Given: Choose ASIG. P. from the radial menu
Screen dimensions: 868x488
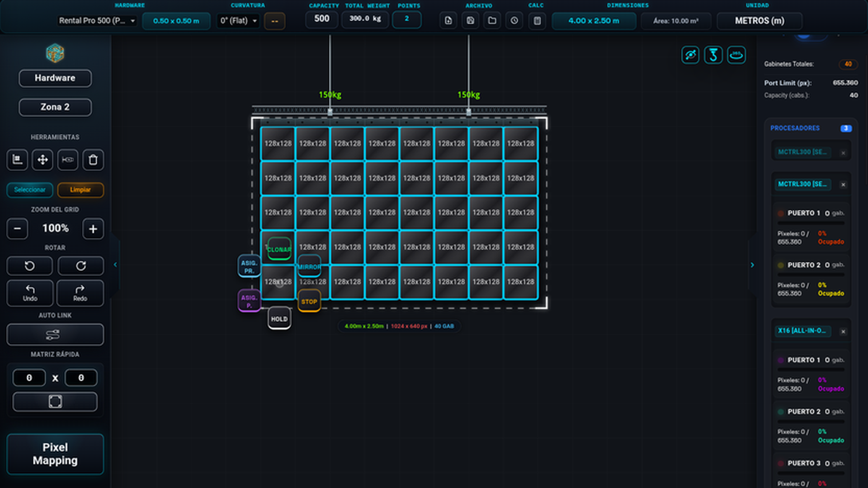Looking at the screenshot, I should tap(249, 301).
